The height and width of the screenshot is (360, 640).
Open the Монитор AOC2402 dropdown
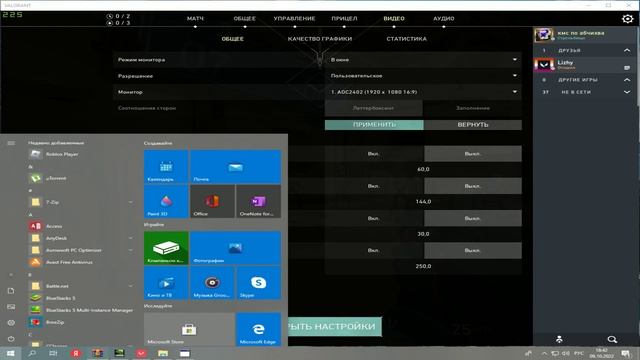(x=423, y=92)
